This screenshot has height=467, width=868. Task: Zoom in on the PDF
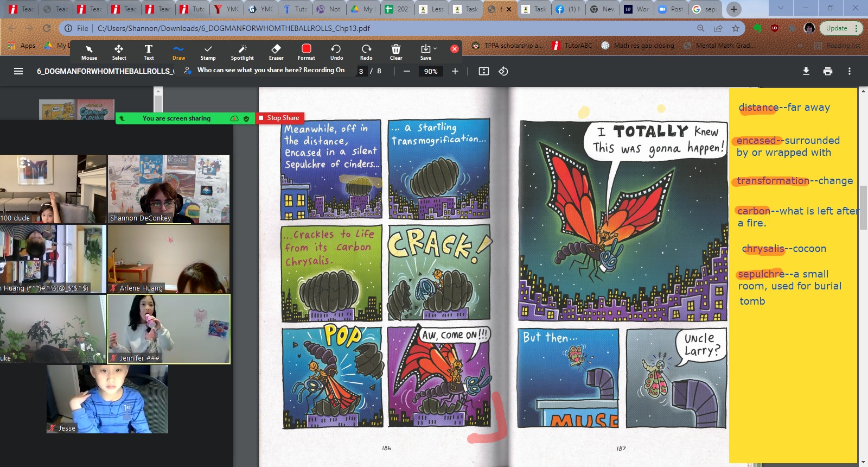pyautogui.click(x=455, y=71)
